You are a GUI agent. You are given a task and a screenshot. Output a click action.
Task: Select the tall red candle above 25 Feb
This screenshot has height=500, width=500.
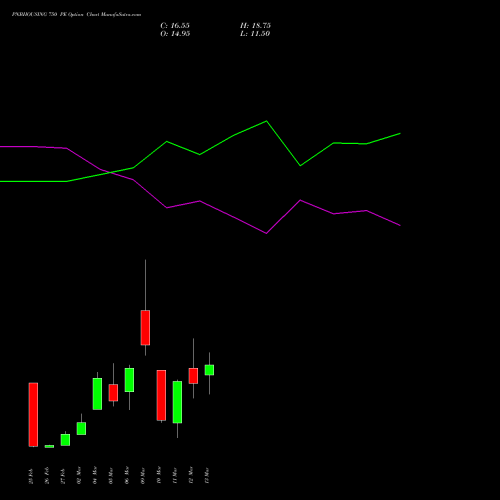33,415
